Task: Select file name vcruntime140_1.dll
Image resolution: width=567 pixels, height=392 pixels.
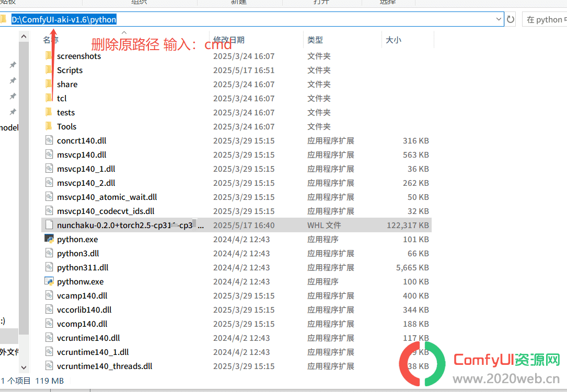Action: coord(93,351)
